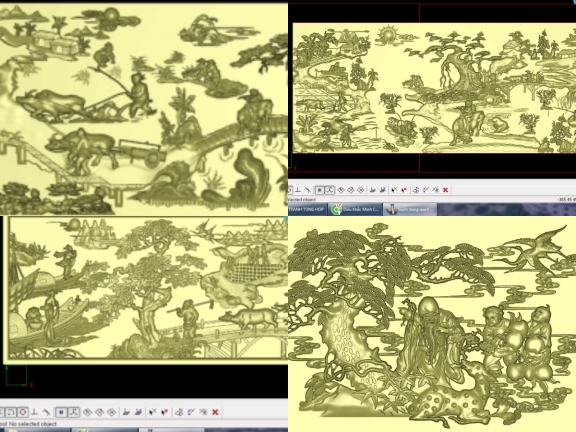The image size is (576, 432).
Task: Click the purple check icon in the lower-left window's toolbar
Action: pos(191,412)
